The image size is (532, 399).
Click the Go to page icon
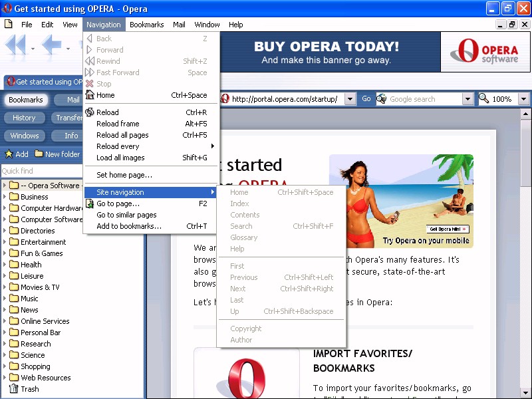click(x=90, y=203)
